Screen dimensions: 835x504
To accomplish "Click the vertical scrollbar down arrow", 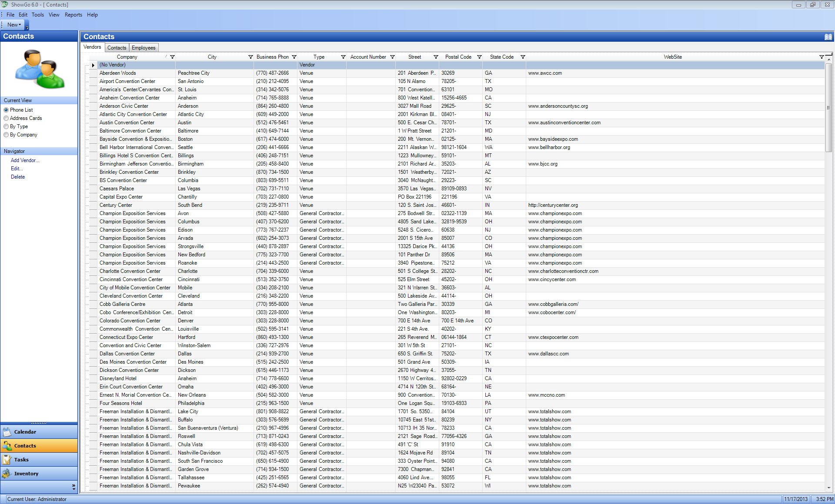I will click(829, 487).
